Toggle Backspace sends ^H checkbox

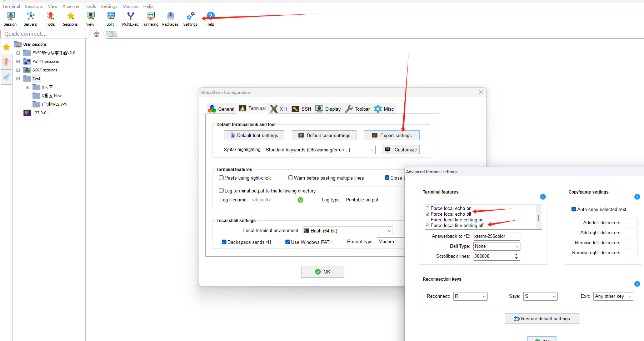click(224, 242)
